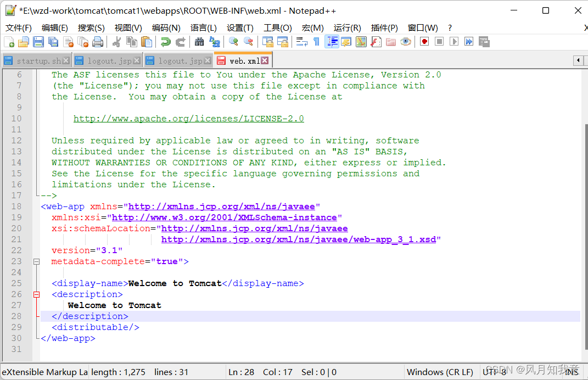Open the 搜索(S) menu
Screen dimensions: 588x380
(x=91, y=28)
